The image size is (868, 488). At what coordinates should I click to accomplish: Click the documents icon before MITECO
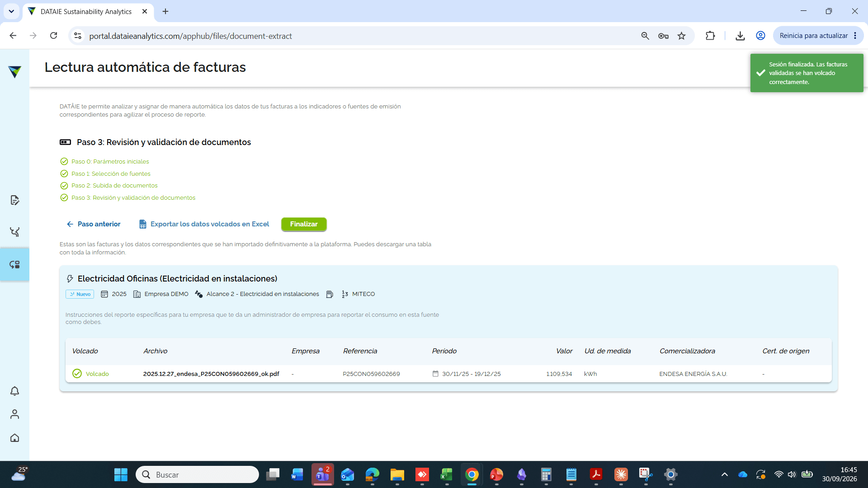(x=330, y=294)
